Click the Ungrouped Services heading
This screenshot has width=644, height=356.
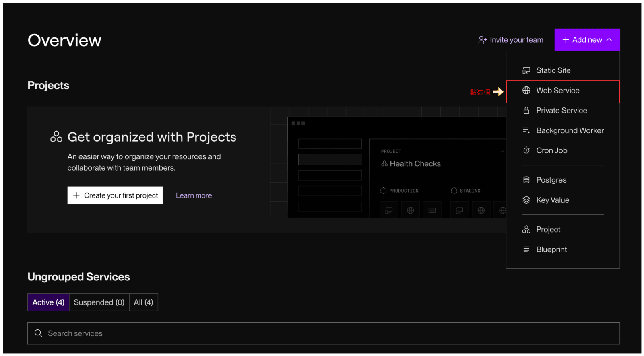click(x=78, y=277)
